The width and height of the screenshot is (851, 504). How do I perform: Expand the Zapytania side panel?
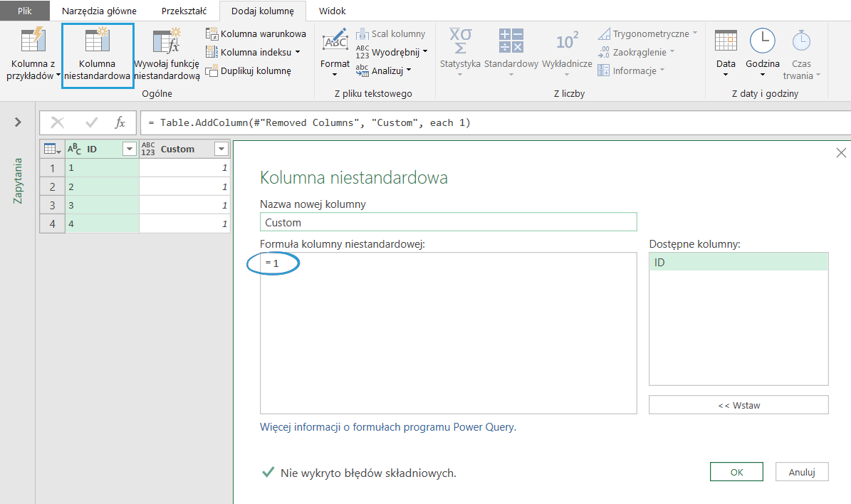18,122
